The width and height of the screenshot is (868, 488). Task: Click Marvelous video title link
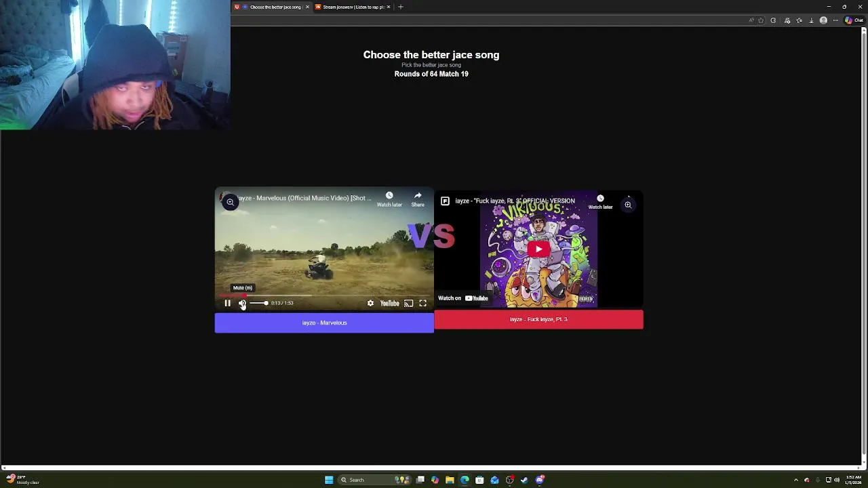pyautogui.click(x=303, y=198)
